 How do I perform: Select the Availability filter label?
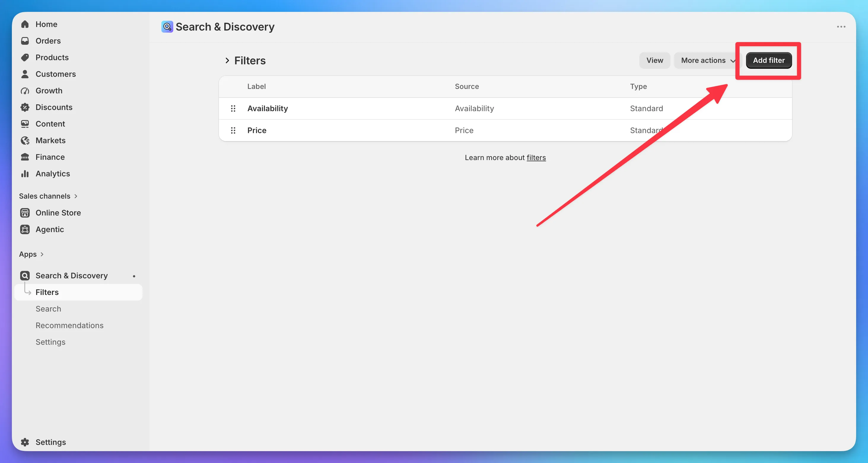268,108
